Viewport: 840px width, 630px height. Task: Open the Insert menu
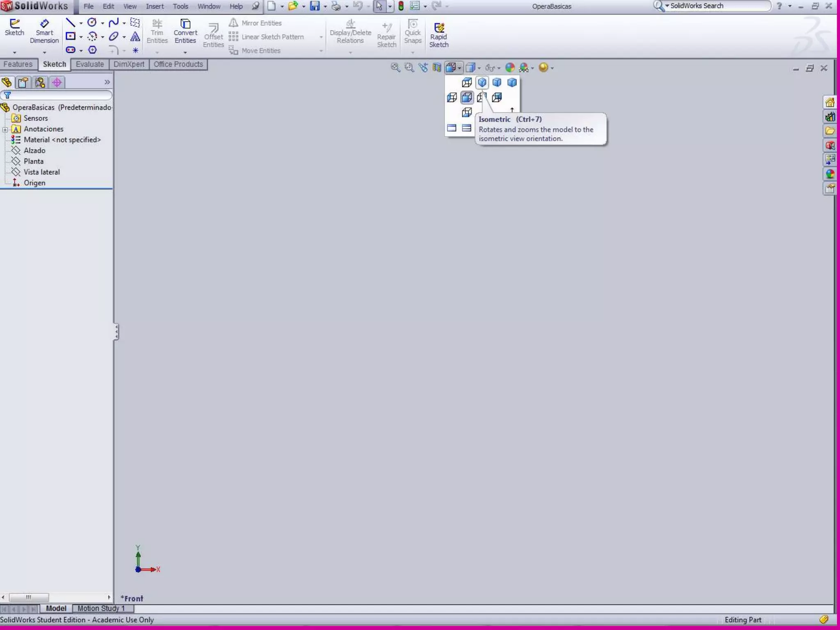point(155,6)
